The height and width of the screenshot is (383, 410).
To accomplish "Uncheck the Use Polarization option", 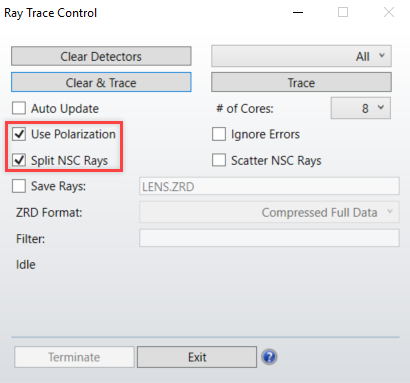I will coord(19,134).
